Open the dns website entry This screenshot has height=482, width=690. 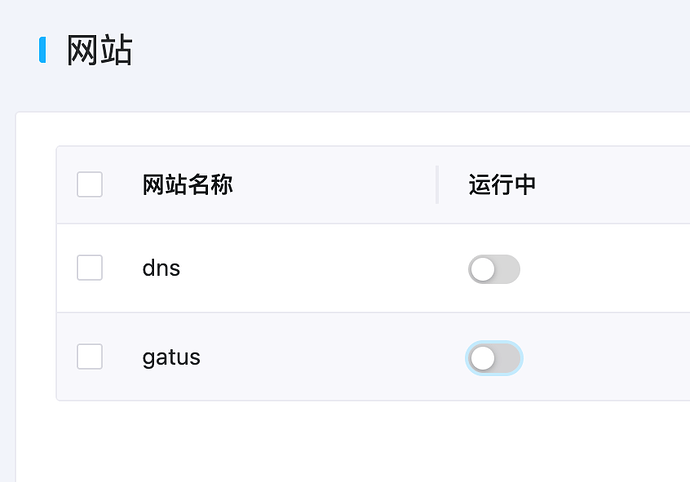(161, 268)
